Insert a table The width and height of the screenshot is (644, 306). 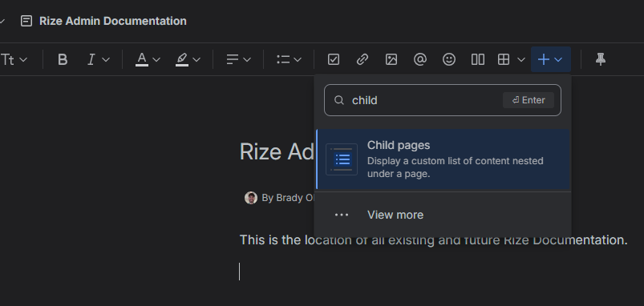(504, 60)
